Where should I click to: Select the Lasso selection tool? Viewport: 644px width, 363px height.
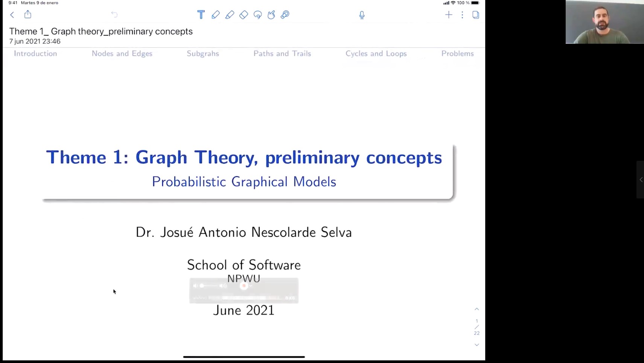tap(258, 15)
